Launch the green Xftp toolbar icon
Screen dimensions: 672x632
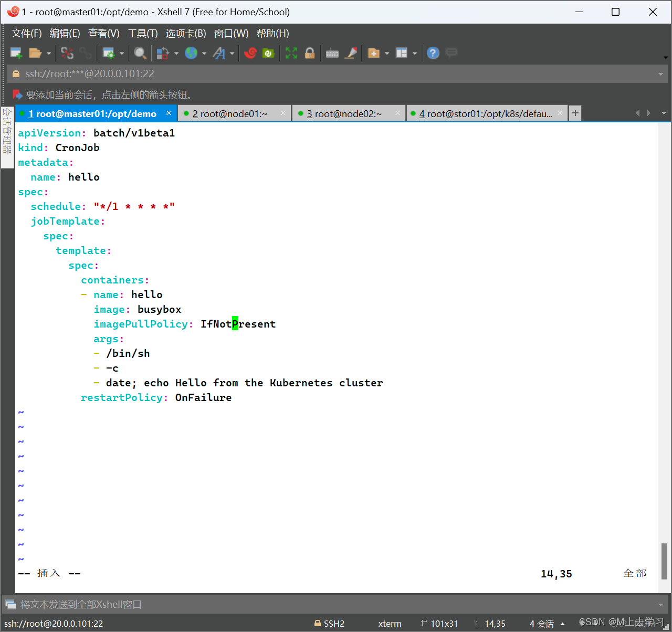coord(268,53)
